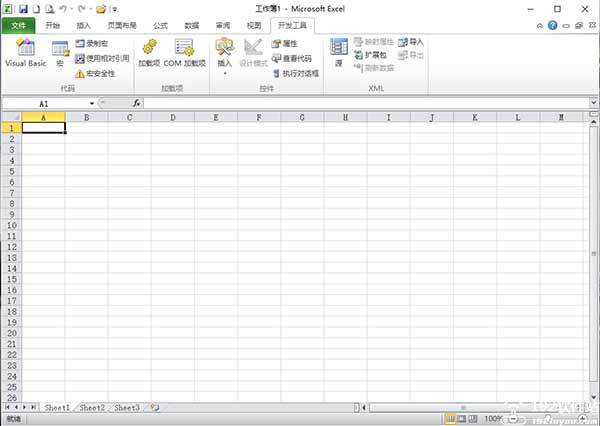This screenshot has width=600, height=426.
Task: Open 宏安全性 macro security settings
Action: pyautogui.click(x=96, y=73)
